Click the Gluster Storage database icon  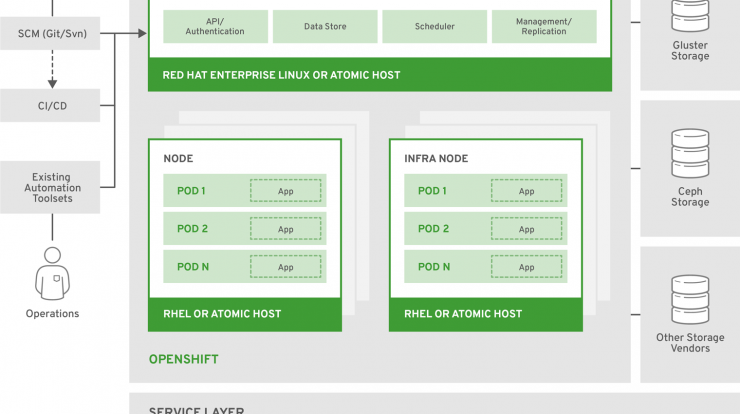click(x=690, y=16)
